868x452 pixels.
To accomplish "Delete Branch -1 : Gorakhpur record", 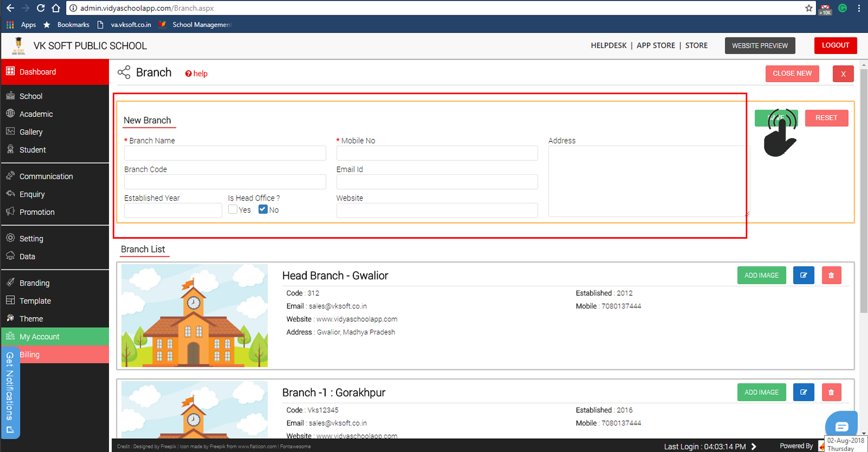I will point(831,392).
